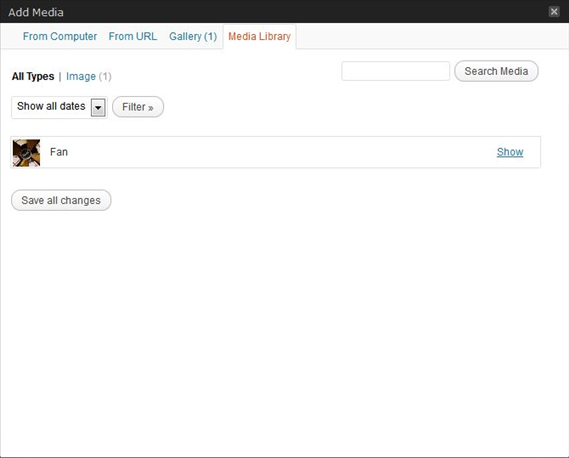Select the Media Library tab
The width and height of the screenshot is (569, 458).
259,36
